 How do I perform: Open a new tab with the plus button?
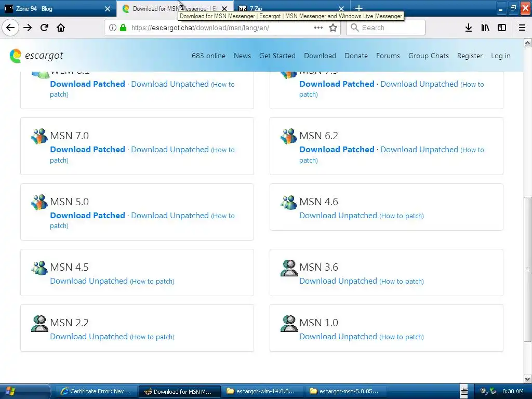coord(359,8)
